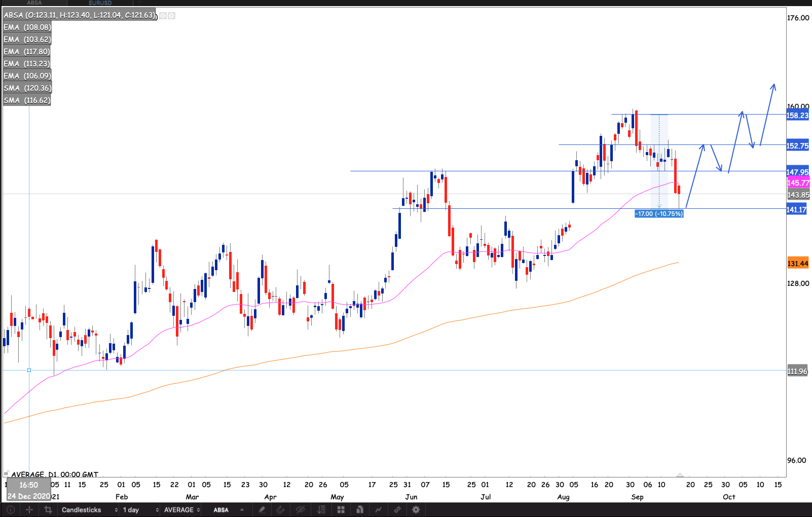The image size is (812, 517).
Task: Click the link charts icon
Action: 397,509
